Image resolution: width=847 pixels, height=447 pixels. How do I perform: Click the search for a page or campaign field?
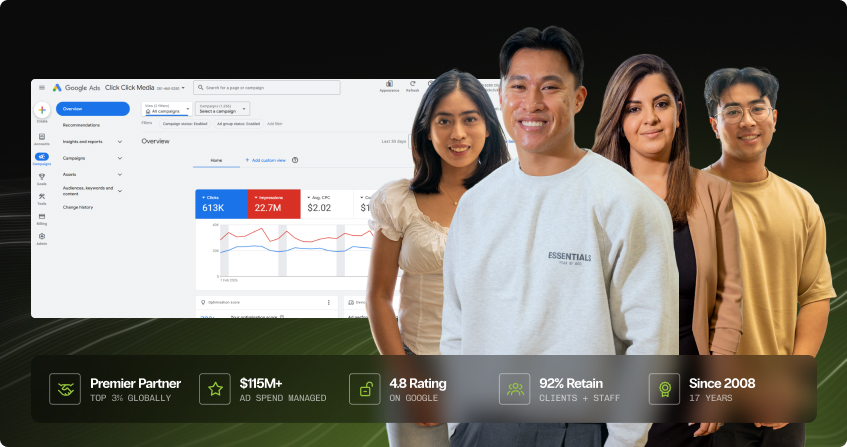(x=267, y=87)
